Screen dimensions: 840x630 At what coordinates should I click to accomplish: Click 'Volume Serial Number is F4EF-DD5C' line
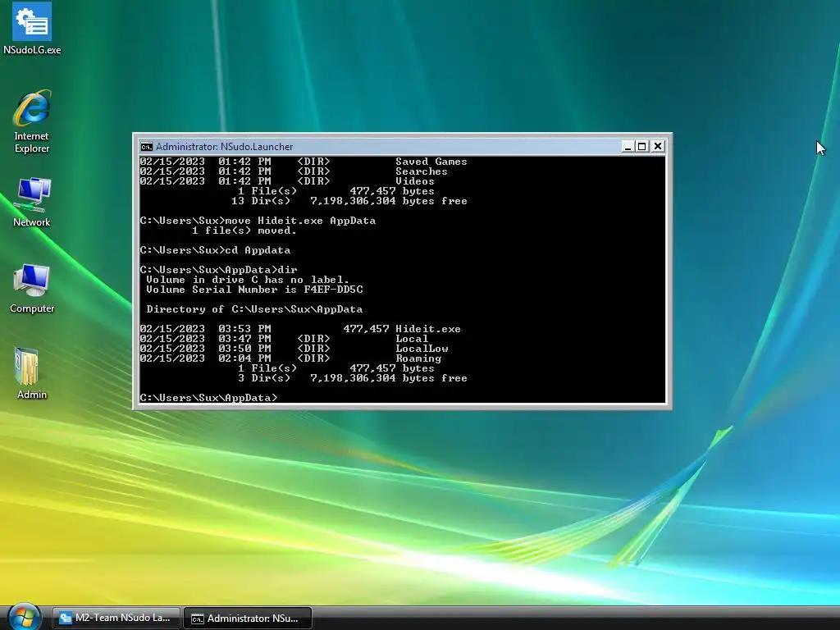254,290
